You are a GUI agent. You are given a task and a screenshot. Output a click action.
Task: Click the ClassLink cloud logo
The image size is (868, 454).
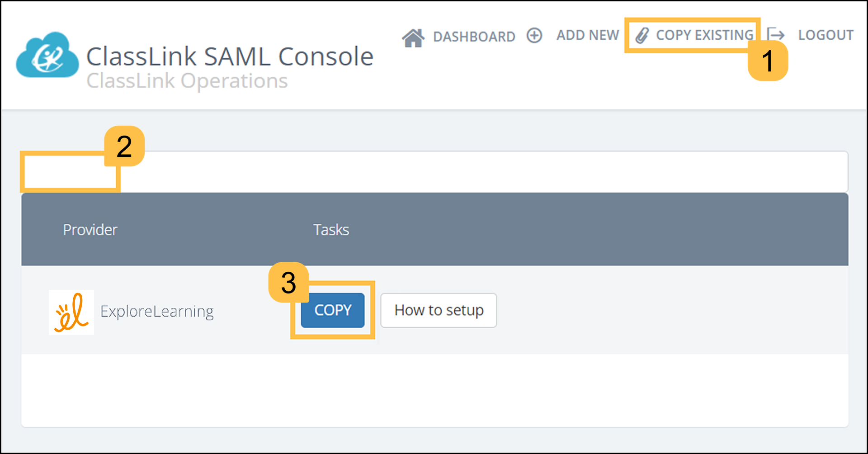(47, 55)
